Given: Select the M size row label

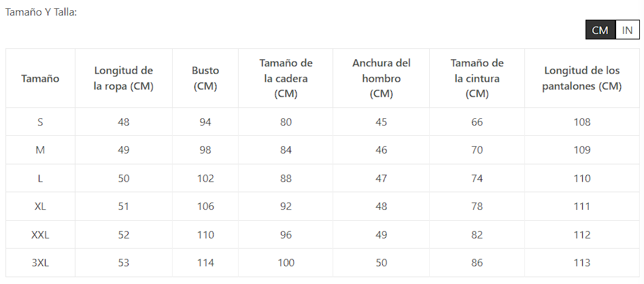Looking at the screenshot, I should point(40,150).
